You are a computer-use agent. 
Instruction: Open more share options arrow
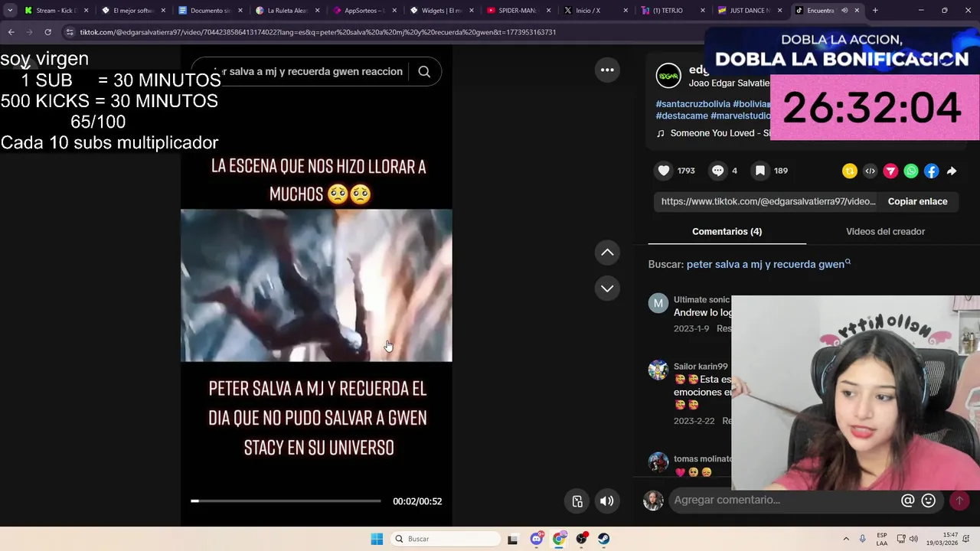pos(952,171)
